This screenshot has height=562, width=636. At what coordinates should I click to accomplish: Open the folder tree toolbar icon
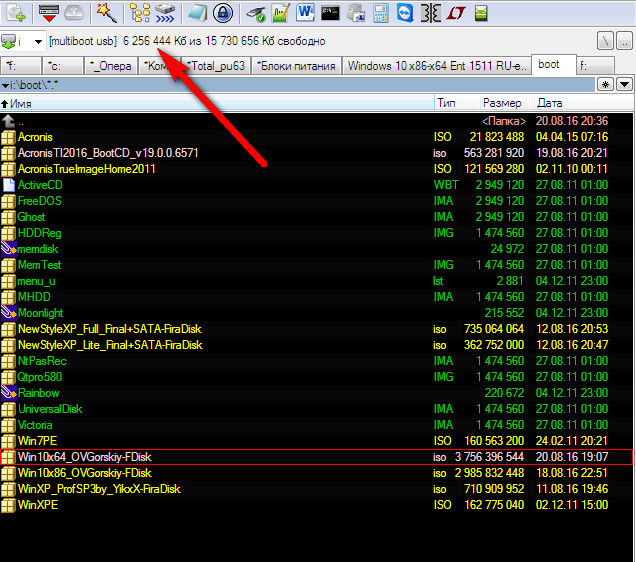coord(140,13)
